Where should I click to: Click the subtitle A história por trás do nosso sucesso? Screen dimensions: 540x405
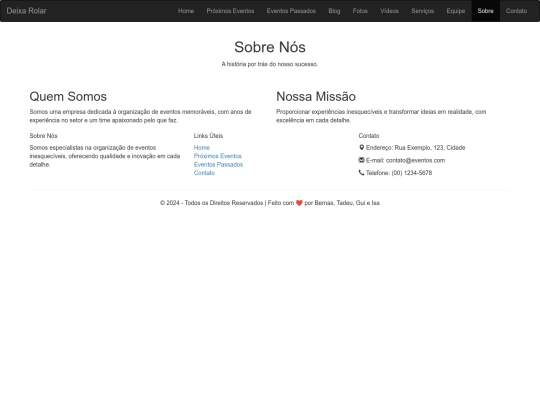click(270, 64)
